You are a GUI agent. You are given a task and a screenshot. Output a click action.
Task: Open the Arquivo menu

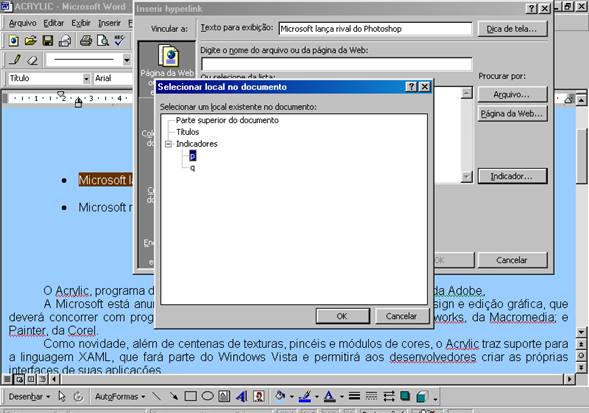coord(23,23)
